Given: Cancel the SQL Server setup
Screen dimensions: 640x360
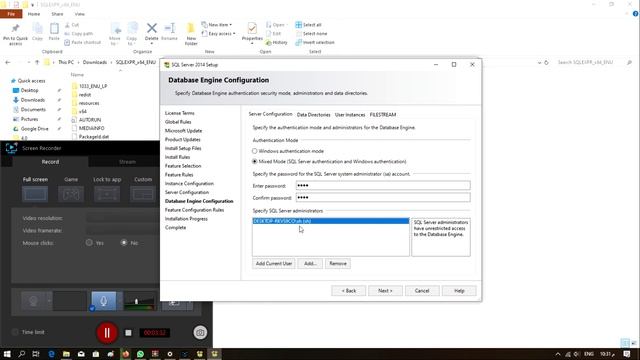Looking at the screenshot, I should tap(422, 291).
